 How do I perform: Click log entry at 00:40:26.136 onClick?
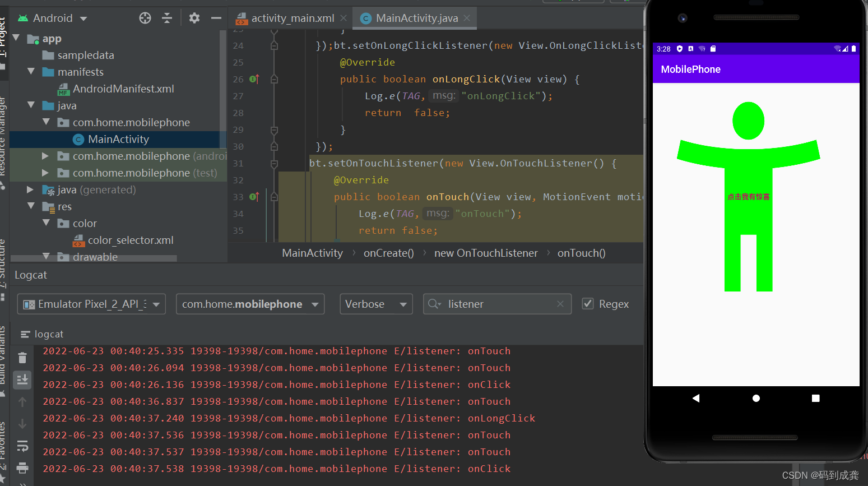click(x=277, y=385)
